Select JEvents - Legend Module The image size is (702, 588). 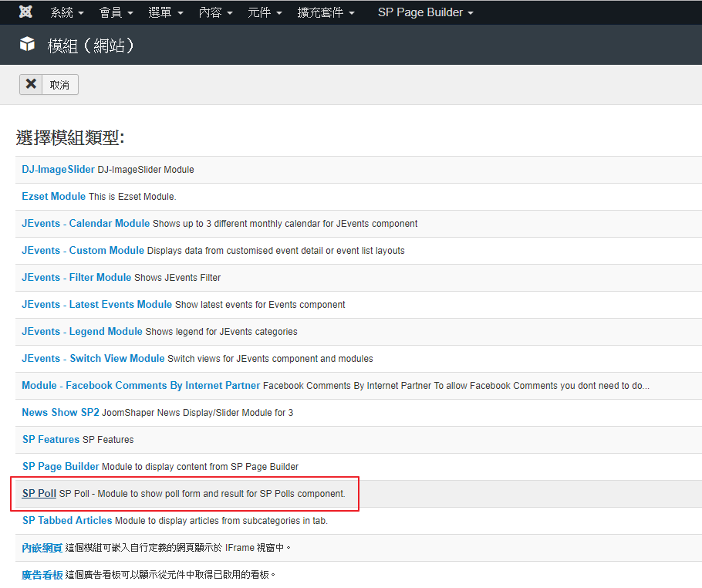point(82,332)
